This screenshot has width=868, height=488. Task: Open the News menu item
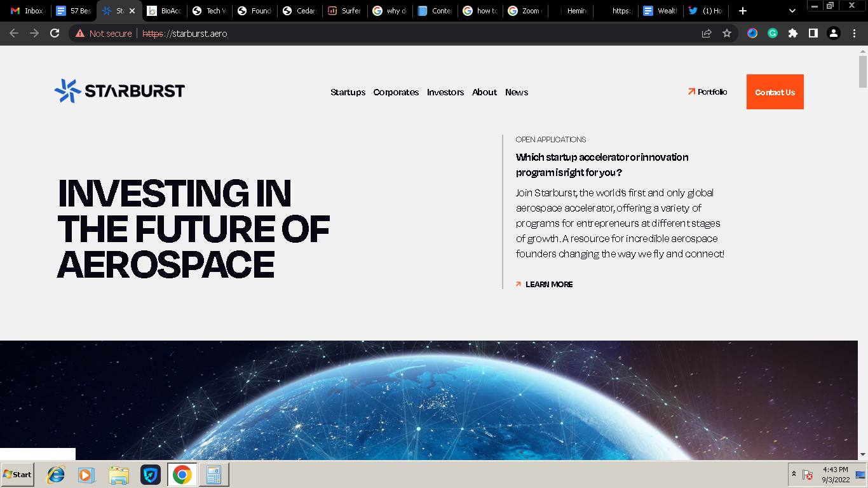[x=517, y=92]
